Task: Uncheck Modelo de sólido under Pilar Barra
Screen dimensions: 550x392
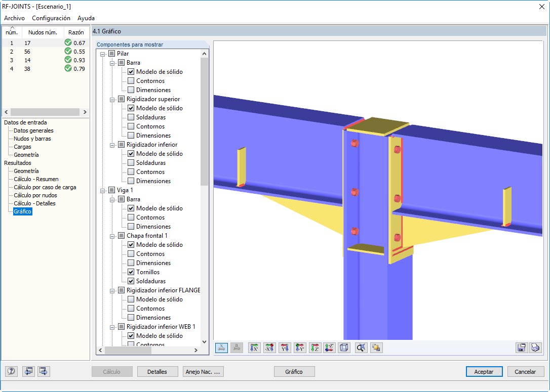Action: click(131, 71)
